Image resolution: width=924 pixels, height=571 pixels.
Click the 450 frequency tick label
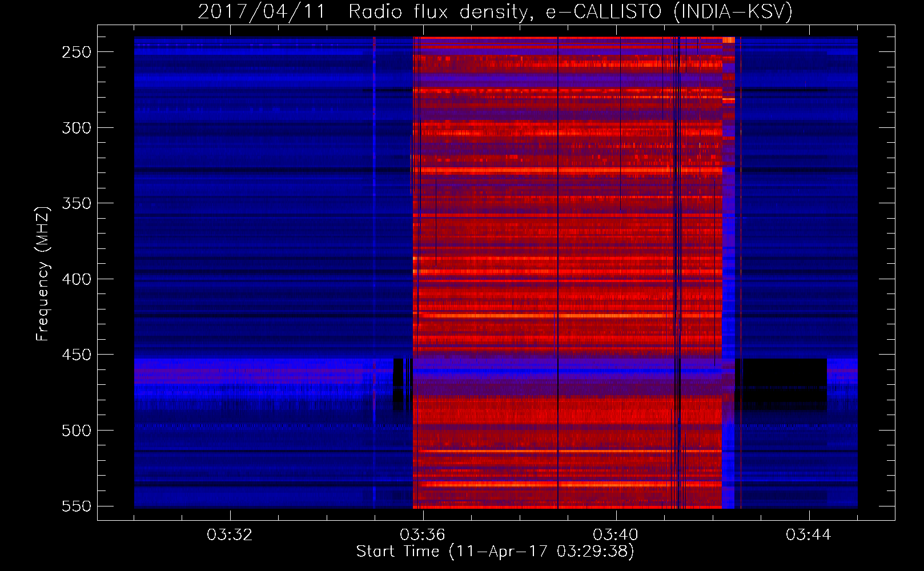pyautogui.click(x=77, y=355)
